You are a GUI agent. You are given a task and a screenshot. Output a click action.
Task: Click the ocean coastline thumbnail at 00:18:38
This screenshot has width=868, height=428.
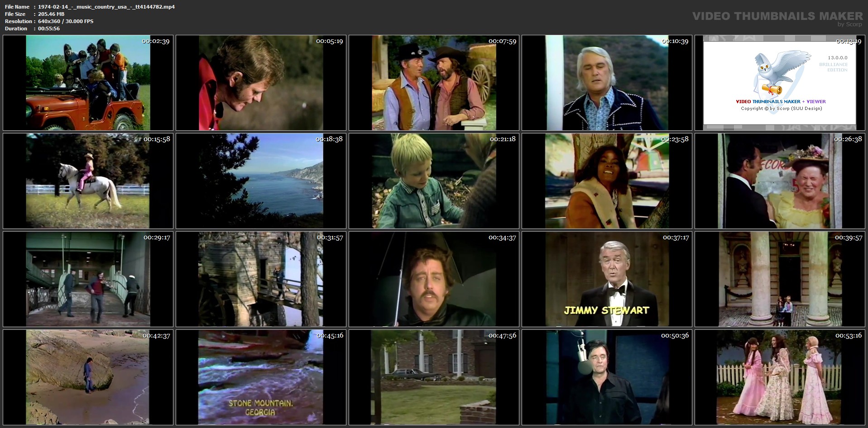(261, 181)
